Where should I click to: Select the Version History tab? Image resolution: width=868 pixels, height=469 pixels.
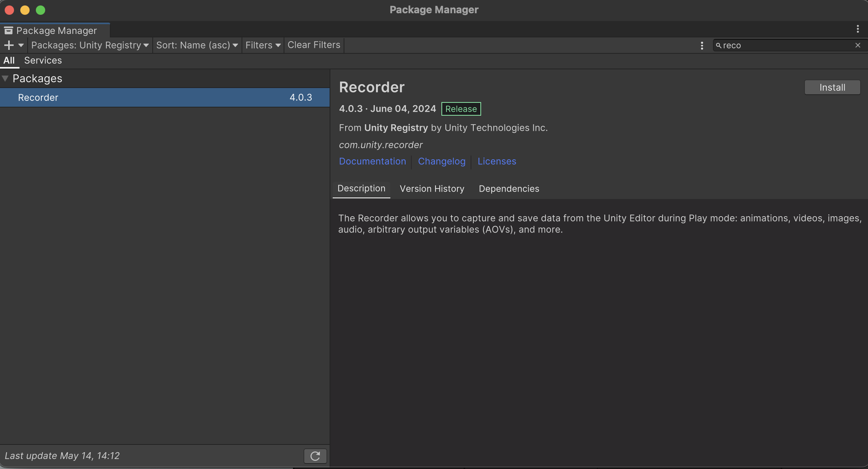432,189
